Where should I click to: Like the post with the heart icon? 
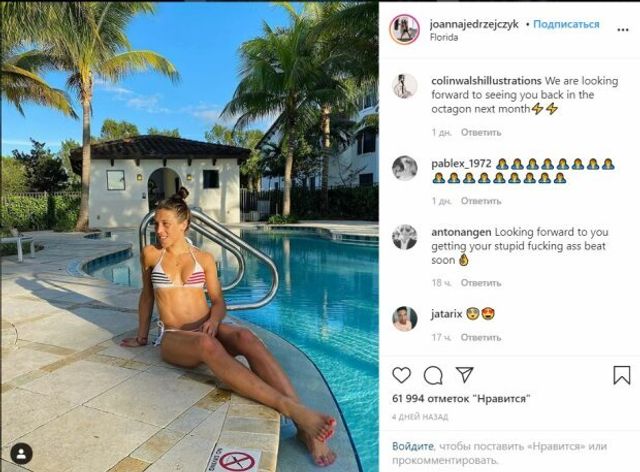[401, 375]
